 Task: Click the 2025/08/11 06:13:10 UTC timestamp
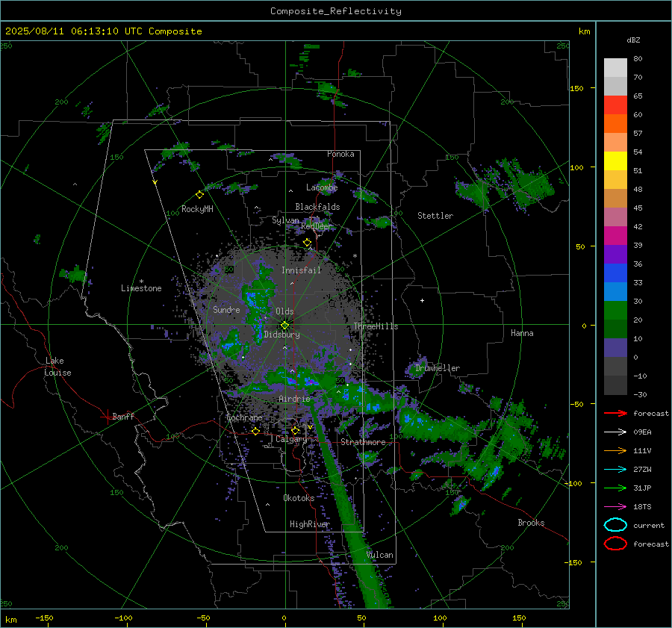click(103, 31)
